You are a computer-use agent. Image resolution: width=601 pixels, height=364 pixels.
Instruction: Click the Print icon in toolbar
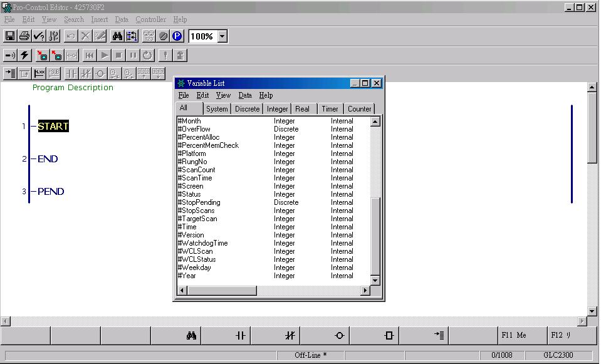point(24,36)
